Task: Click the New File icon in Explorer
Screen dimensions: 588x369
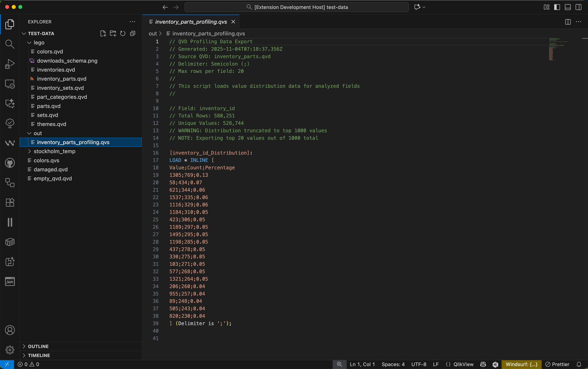Action: 103,34
